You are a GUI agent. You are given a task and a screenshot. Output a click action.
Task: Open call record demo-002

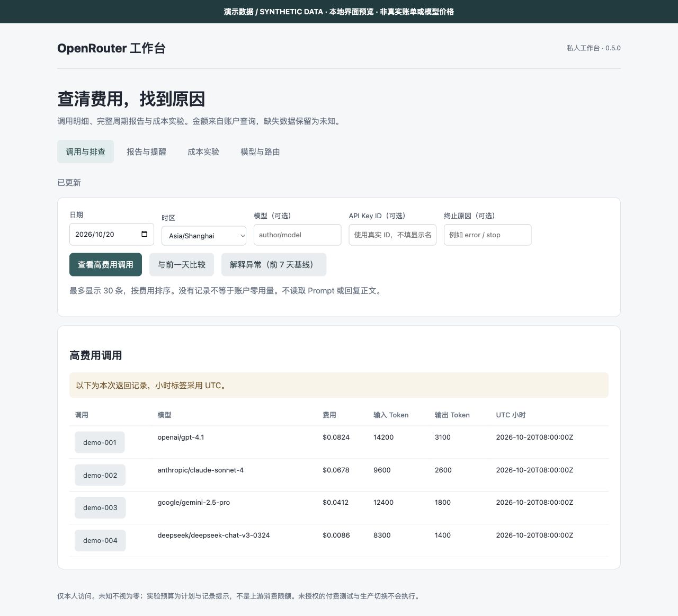click(100, 475)
